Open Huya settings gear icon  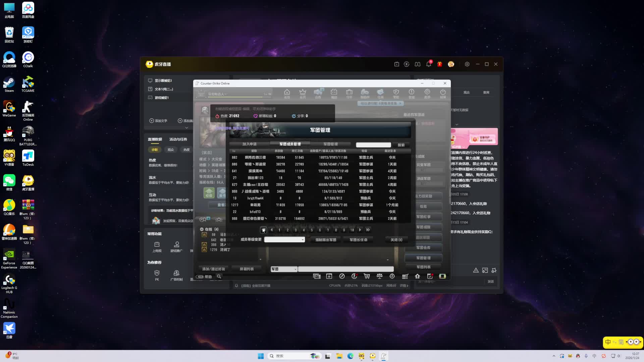467,64
